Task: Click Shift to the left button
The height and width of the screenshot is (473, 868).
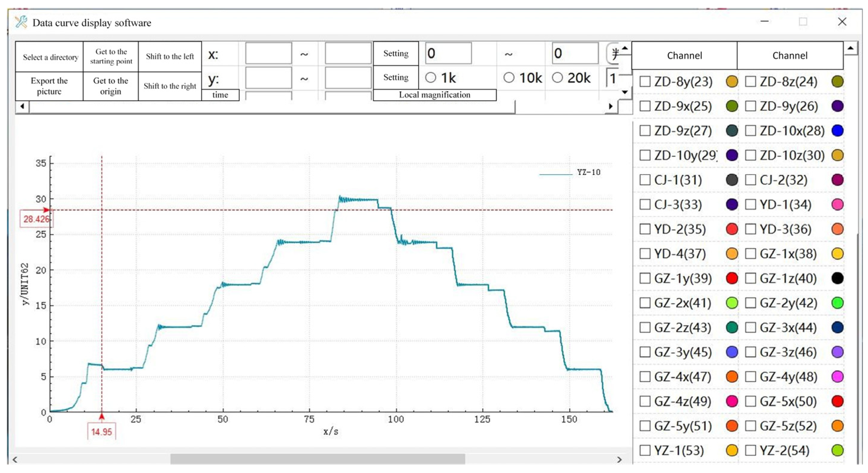Action: (170, 57)
